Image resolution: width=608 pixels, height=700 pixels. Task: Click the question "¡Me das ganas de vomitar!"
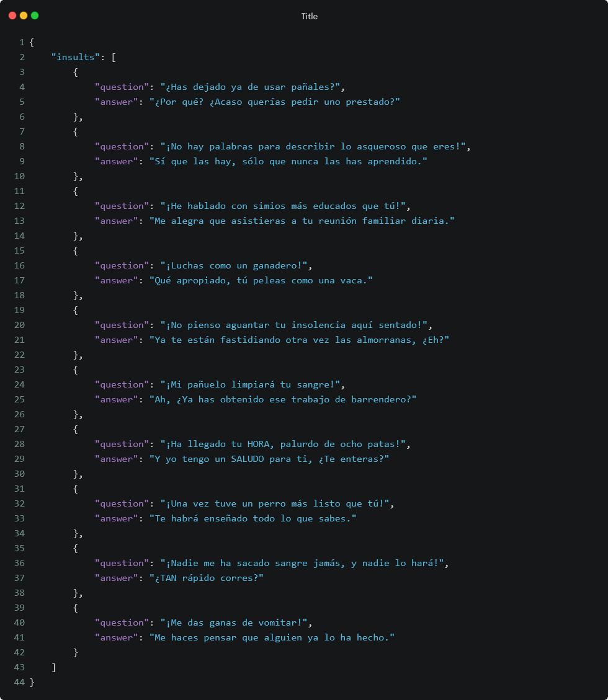tap(234, 622)
